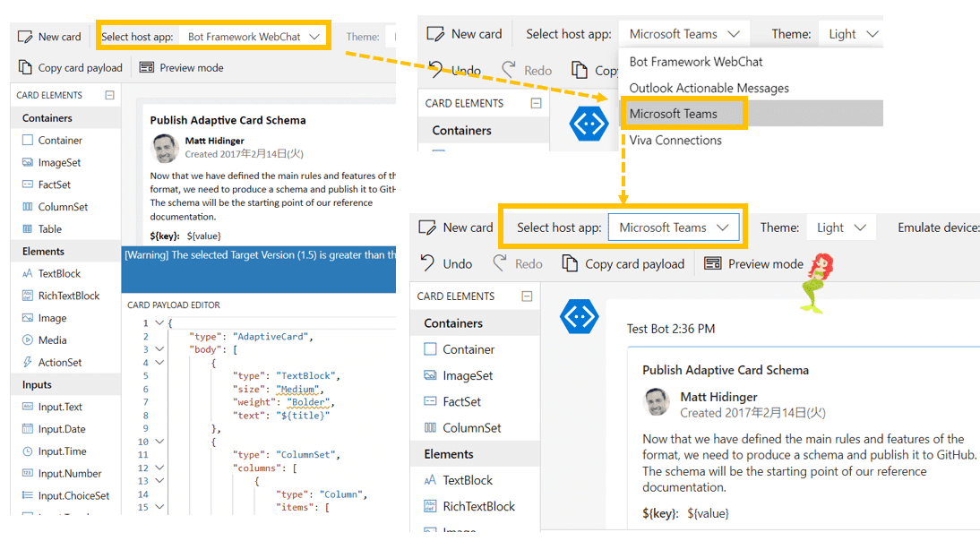Select the TextBlock element in the lower-right screenshot
This screenshot has height=541, width=980.
[x=458, y=480]
